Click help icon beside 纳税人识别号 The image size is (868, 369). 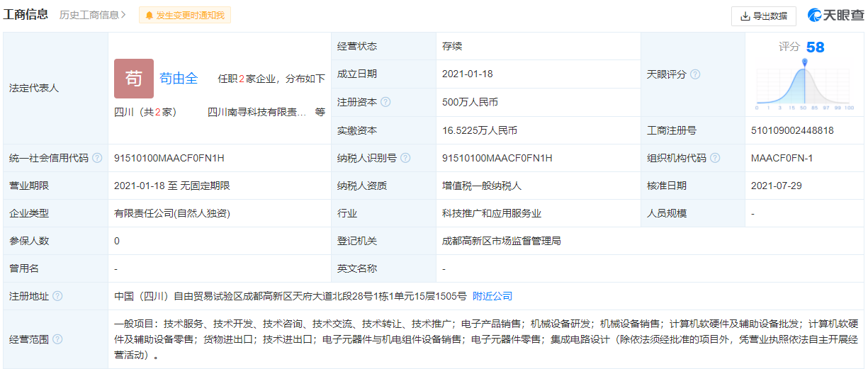(x=405, y=158)
